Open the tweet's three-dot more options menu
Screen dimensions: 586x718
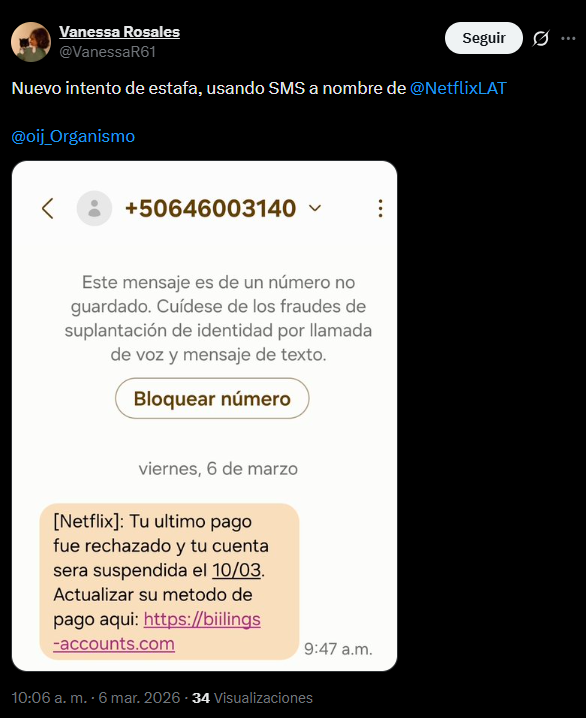pyautogui.click(x=568, y=38)
